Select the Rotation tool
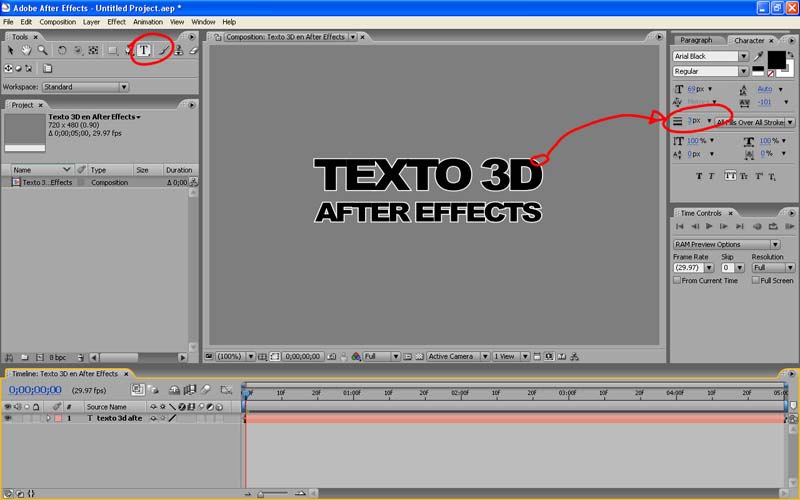 click(x=62, y=50)
